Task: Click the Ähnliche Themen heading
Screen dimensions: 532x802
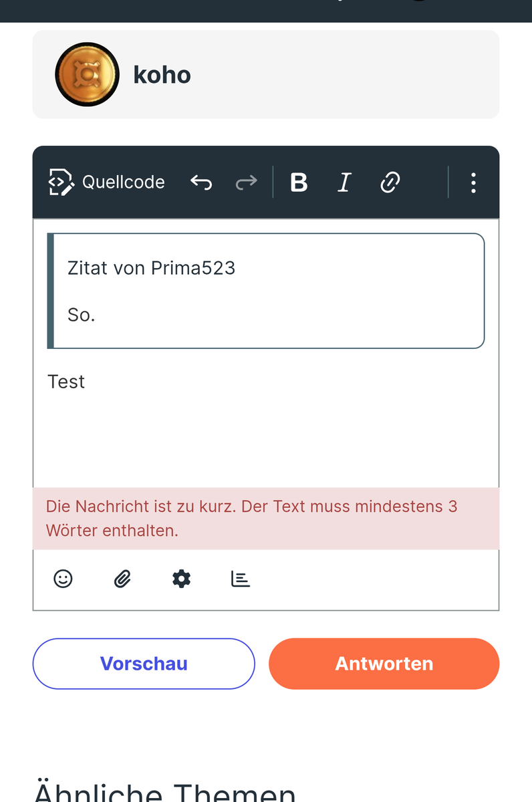Action: pos(164,792)
